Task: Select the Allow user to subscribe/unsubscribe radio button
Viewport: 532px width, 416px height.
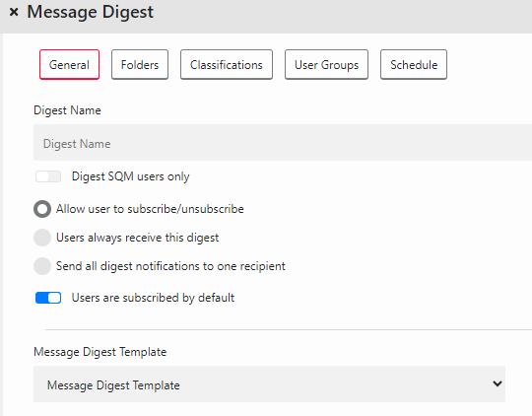Action: tap(42, 209)
